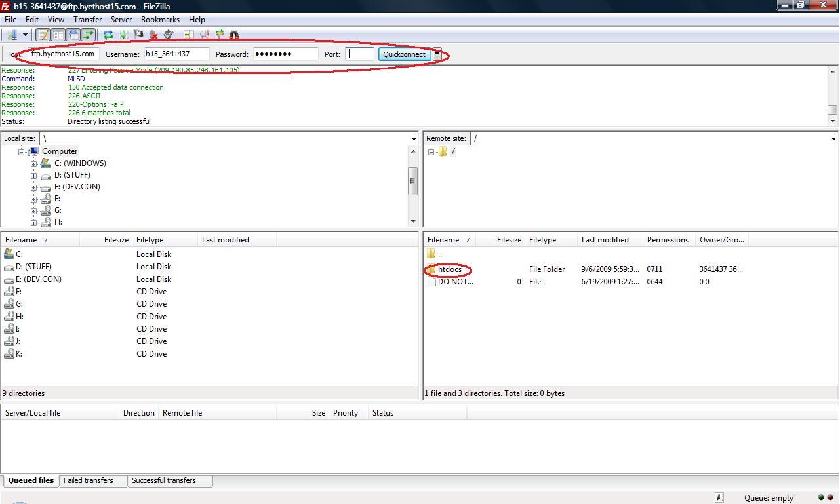Viewport: 840px width, 504px height.
Task: Sort remote list by Last modified column
Action: click(x=610, y=240)
